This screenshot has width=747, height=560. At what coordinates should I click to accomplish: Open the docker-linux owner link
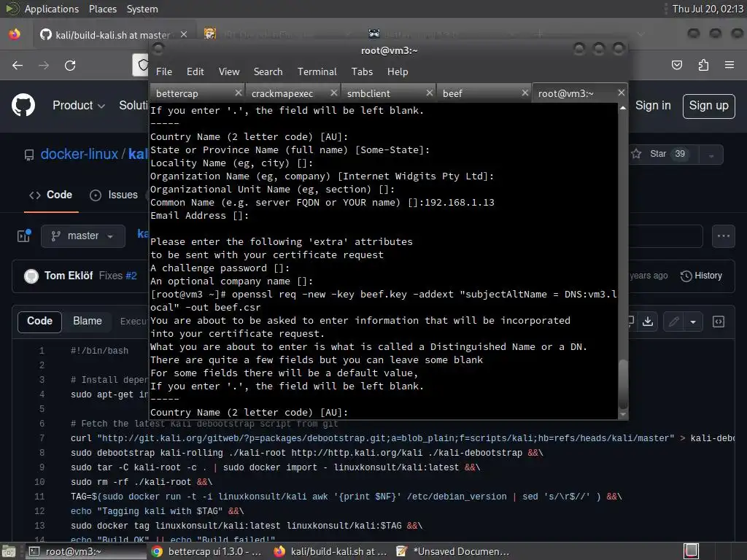coord(79,155)
